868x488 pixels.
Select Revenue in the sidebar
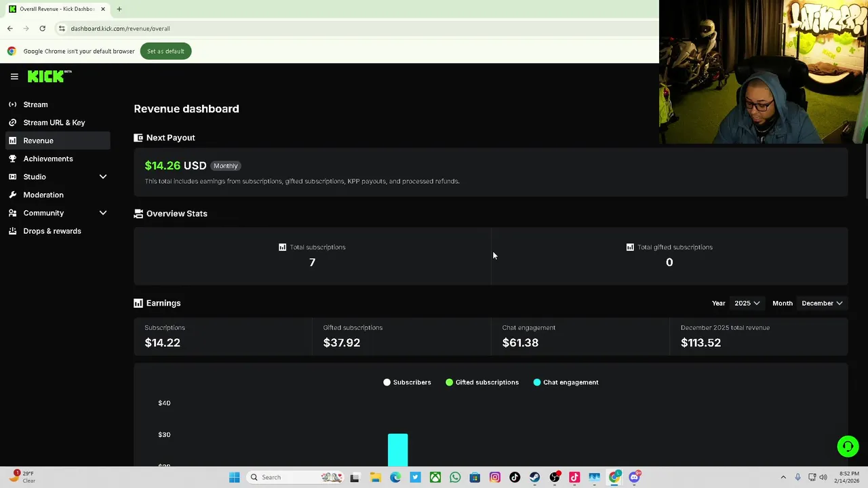tap(58, 140)
